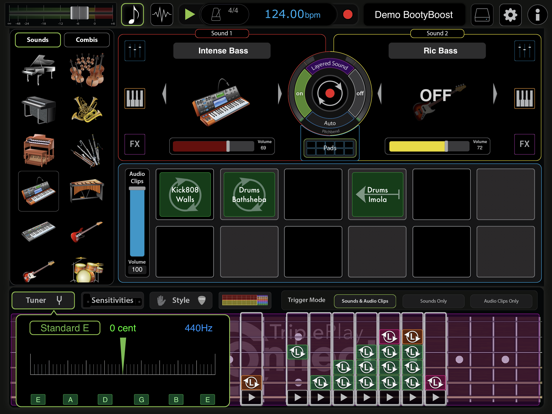Turn layered sound off
The image size is (552, 414).
pos(359,93)
